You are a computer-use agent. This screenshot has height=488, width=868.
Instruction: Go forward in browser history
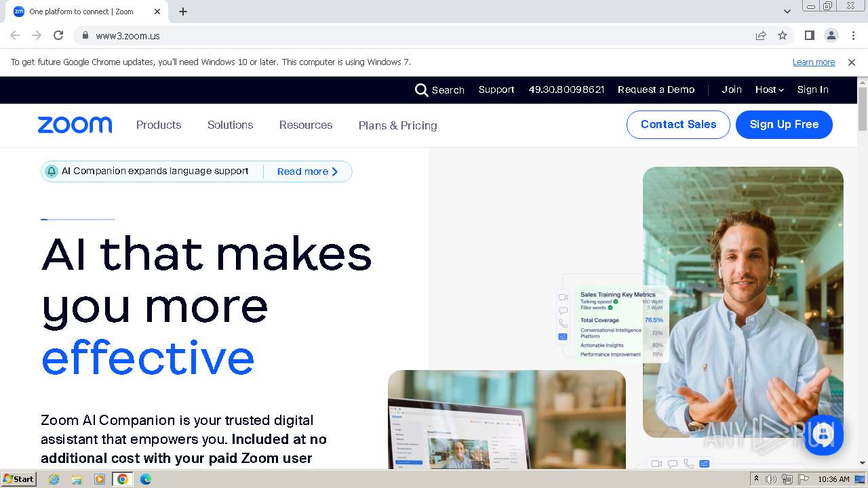[37, 35]
